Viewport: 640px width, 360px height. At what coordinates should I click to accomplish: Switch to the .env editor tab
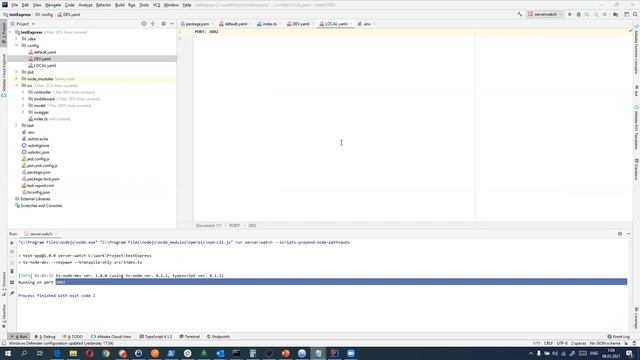[x=367, y=24]
